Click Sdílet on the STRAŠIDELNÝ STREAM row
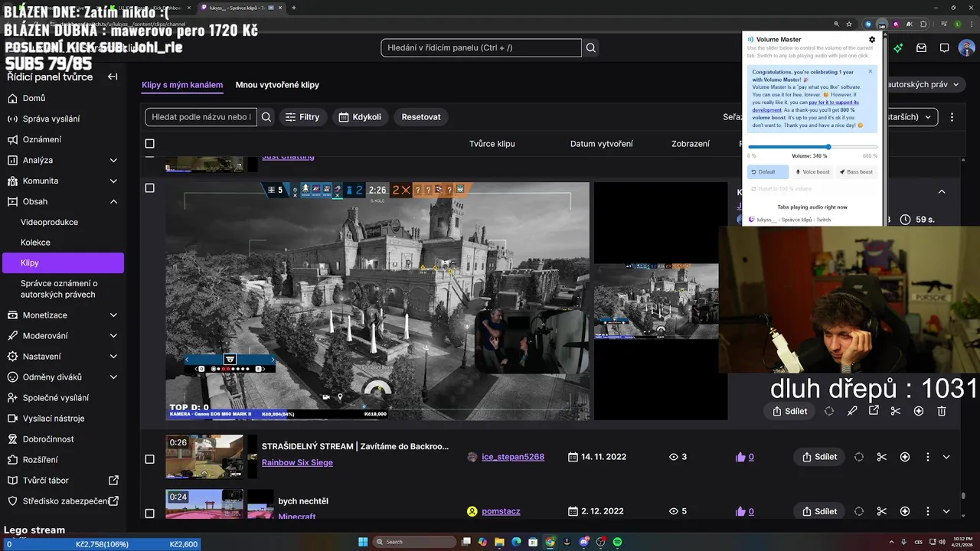The width and height of the screenshot is (980, 551). tap(819, 457)
